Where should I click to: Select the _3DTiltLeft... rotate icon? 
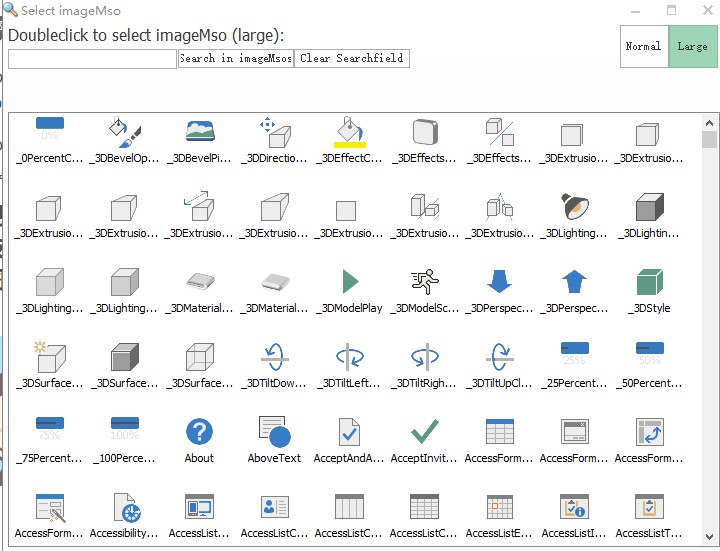coord(350,357)
